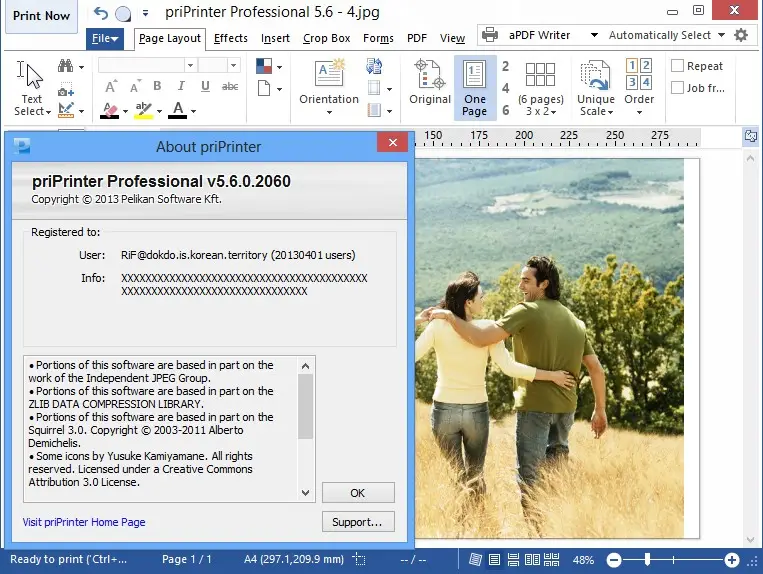763x574 pixels.
Task: Click the eraser redaction color icon
Action: 109,110
